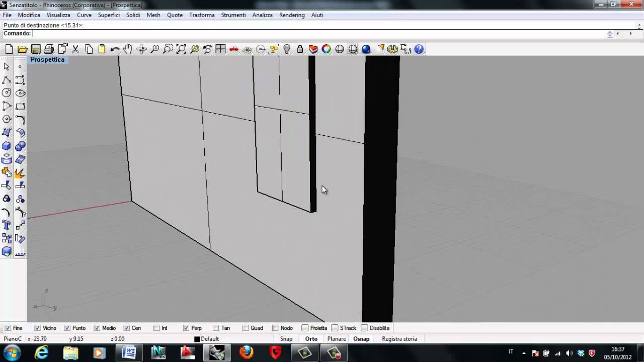644x362 pixels.
Task: Select the Explode tool icon
Action: pos(20,173)
